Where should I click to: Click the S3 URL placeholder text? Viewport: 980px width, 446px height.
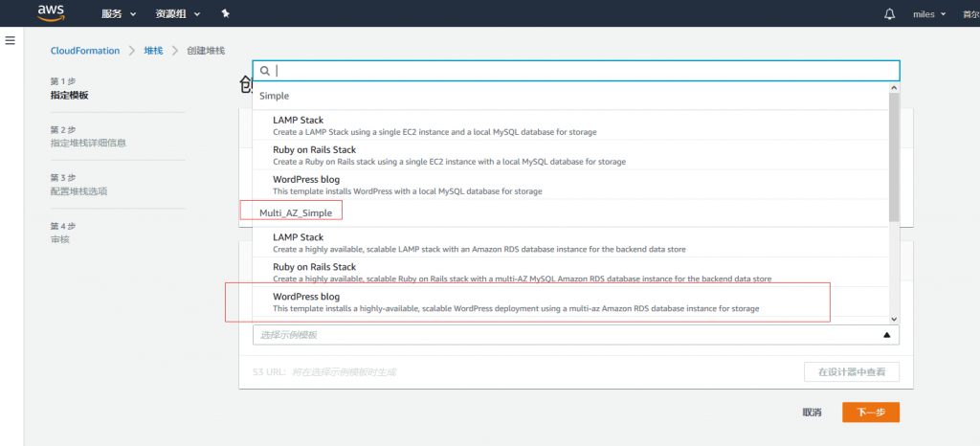(x=344, y=372)
